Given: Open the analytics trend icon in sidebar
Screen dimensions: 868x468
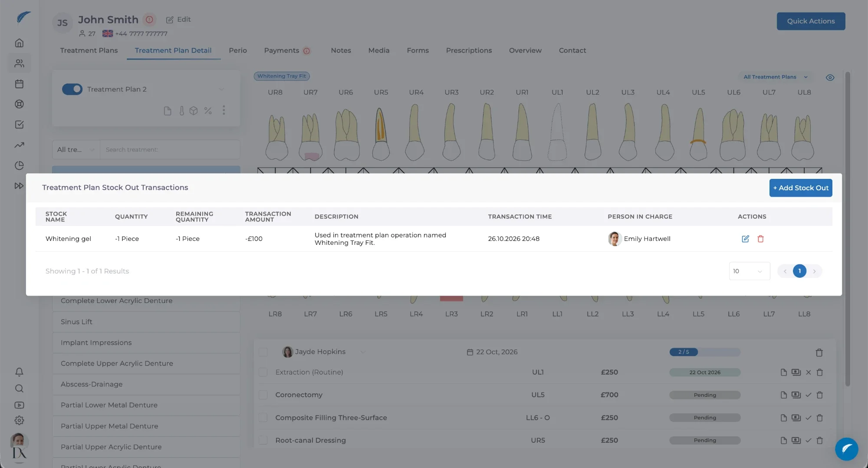Looking at the screenshot, I should point(19,145).
